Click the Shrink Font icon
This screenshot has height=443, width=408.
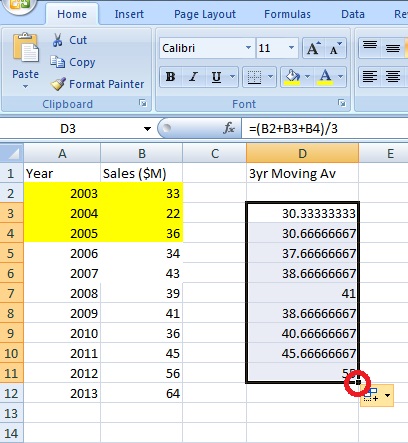coord(335,49)
